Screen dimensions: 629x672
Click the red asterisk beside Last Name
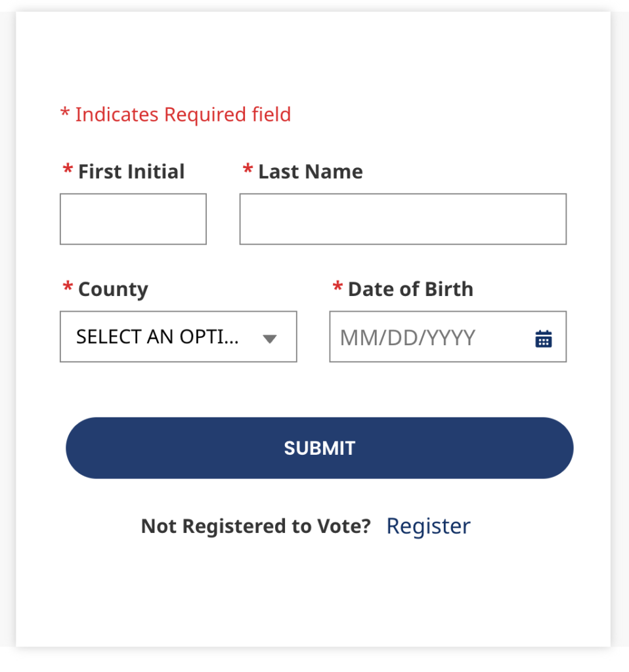pyautogui.click(x=248, y=169)
